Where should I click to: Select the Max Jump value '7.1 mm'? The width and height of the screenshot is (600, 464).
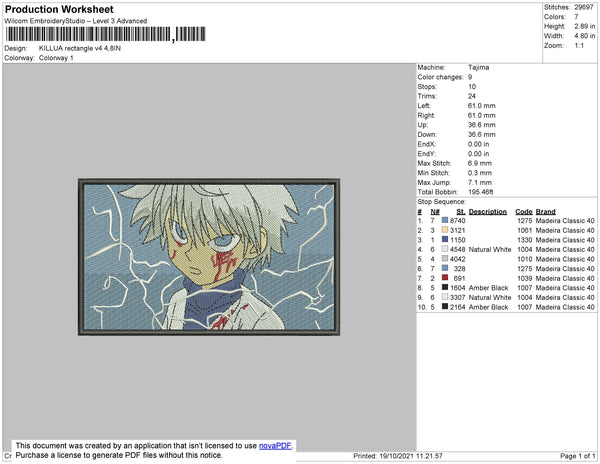(x=480, y=182)
